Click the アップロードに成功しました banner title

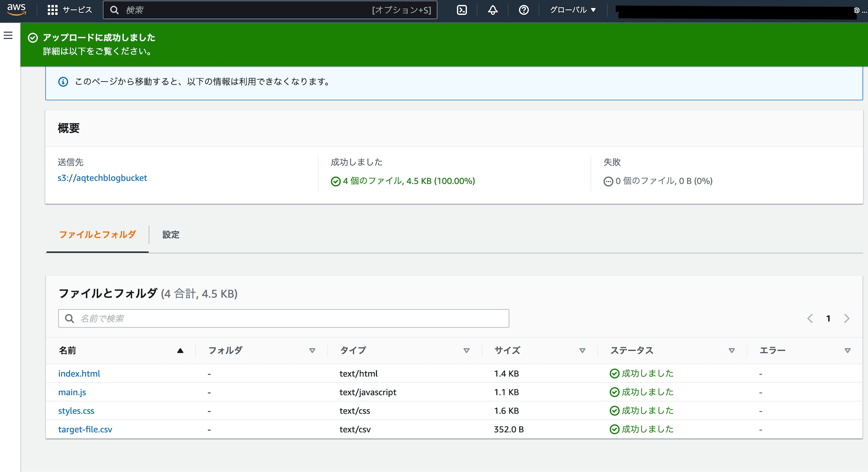[99, 38]
